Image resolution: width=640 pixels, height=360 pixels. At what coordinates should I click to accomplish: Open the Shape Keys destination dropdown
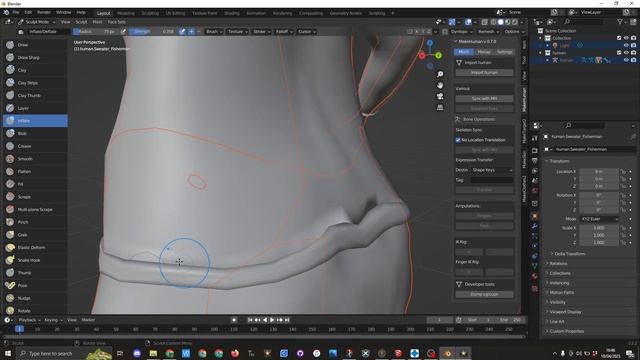click(x=492, y=170)
